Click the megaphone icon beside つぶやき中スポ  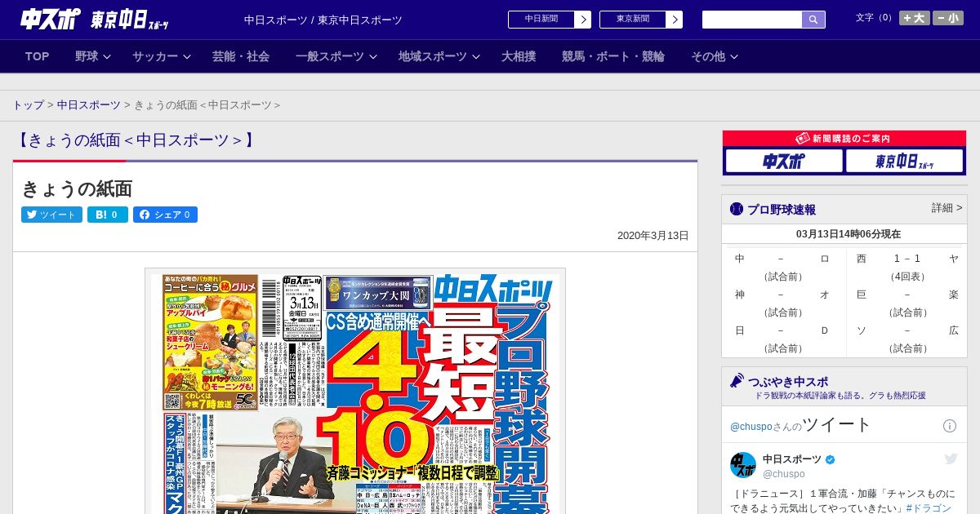pos(737,380)
